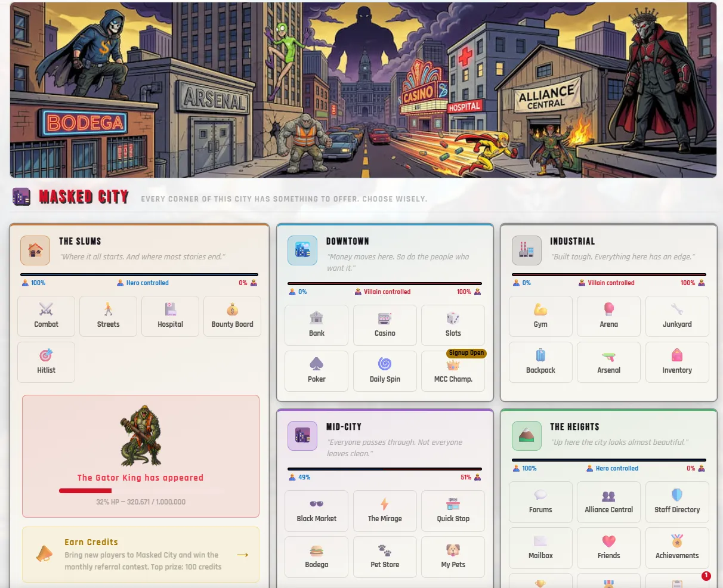Click the Gator King HP bar
723x588 pixels.
[x=141, y=491]
